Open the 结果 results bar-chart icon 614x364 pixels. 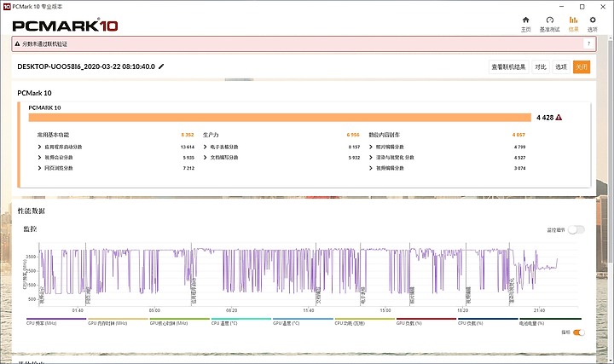click(x=573, y=20)
